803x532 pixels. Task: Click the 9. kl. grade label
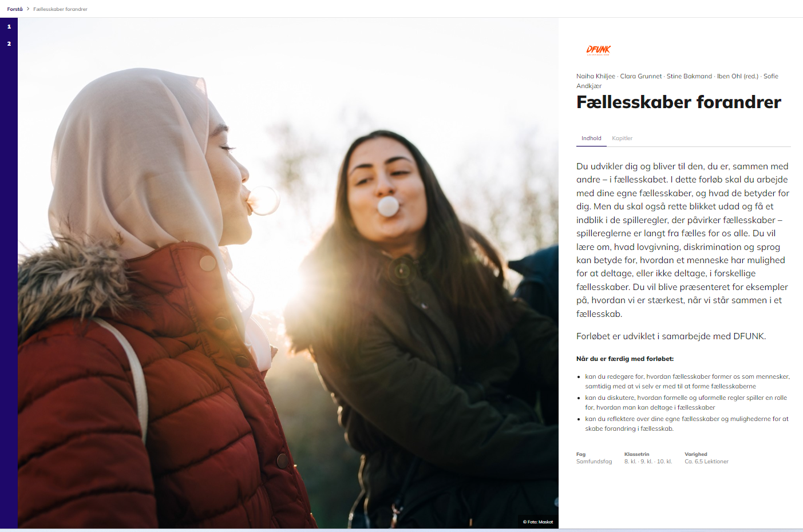(x=646, y=462)
